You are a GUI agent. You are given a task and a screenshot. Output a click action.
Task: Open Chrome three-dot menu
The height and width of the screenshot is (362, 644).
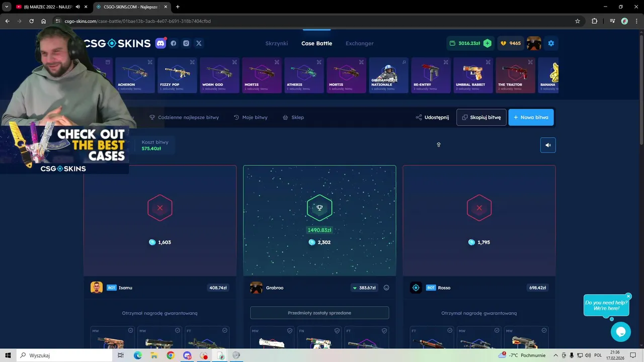637,21
